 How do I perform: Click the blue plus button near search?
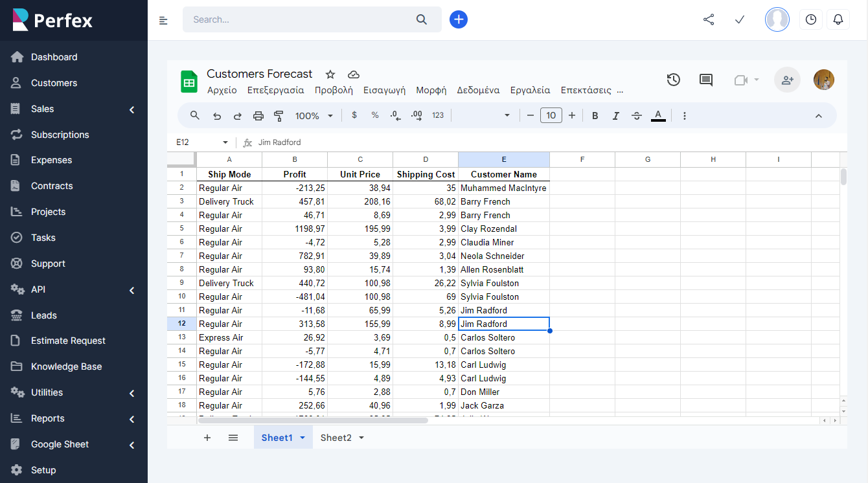(x=459, y=19)
